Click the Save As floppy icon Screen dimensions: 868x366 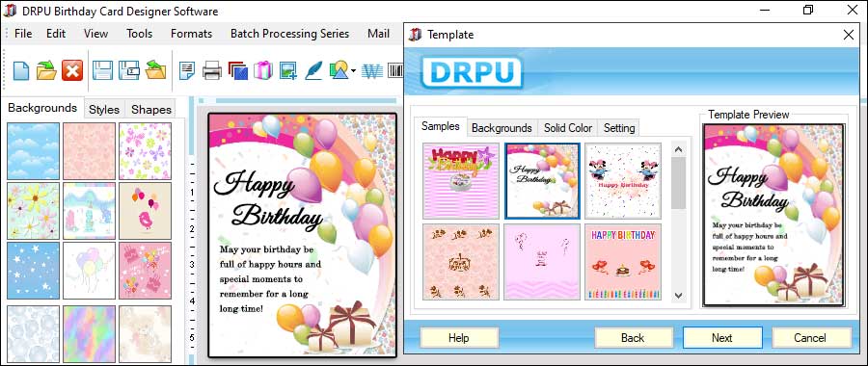(x=129, y=70)
